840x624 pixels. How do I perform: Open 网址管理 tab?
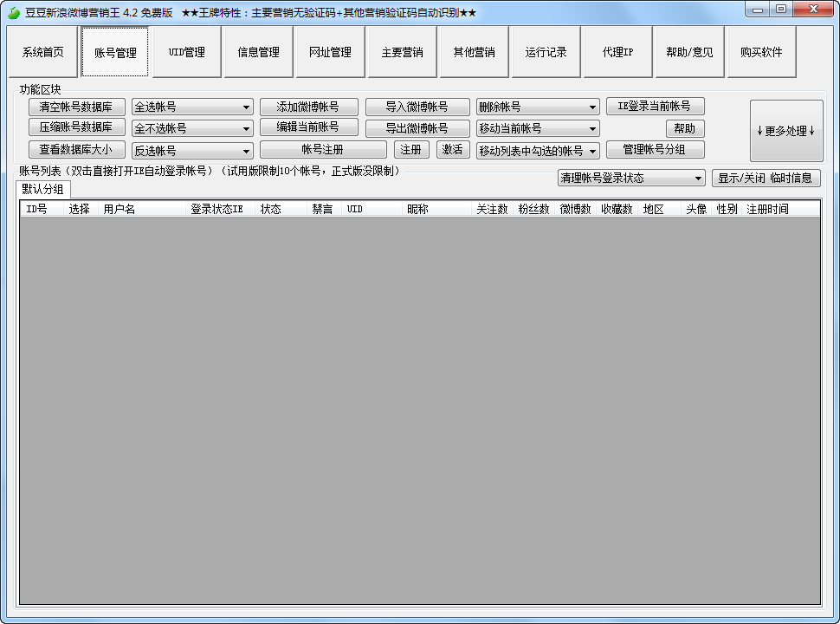tap(330, 52)
